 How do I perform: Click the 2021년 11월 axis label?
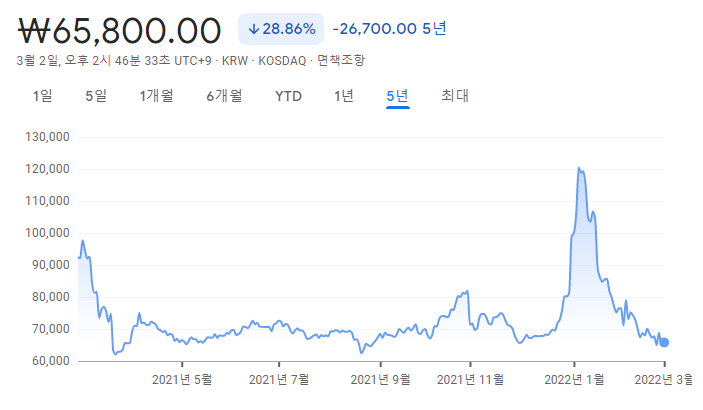tap(470, 380)
